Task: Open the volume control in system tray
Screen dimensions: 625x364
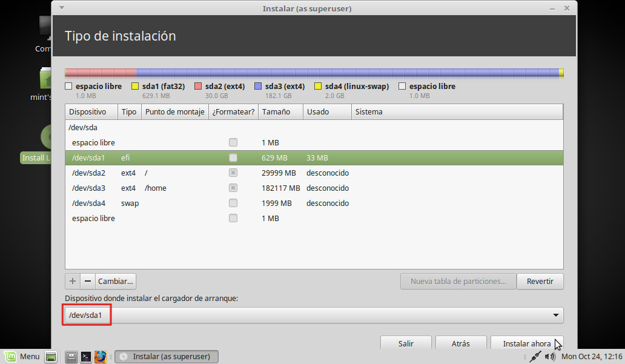Action: coord(550,357)
